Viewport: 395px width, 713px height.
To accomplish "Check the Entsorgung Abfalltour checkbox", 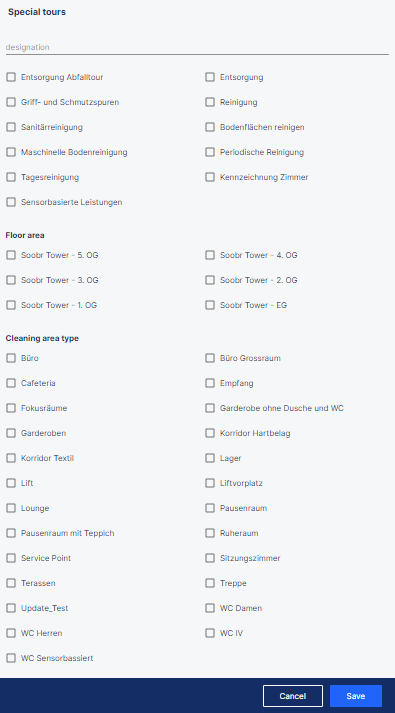I will pos(11,77).
